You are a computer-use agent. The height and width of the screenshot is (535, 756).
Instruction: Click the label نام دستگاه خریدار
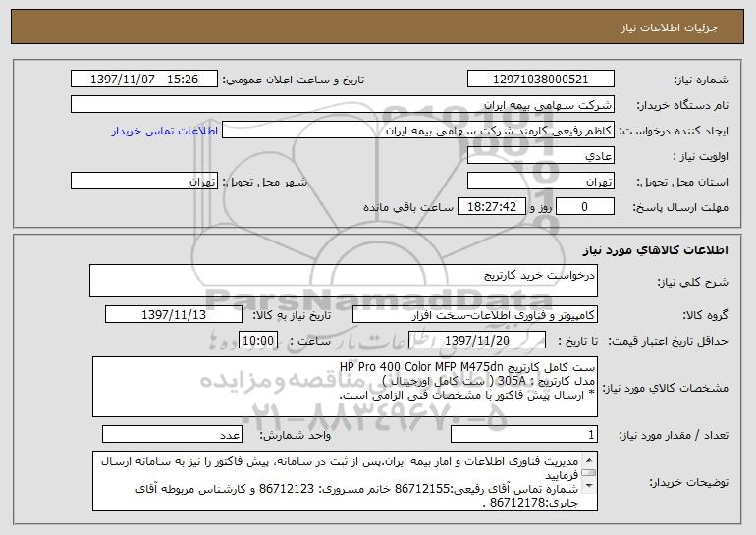click(x=682, y=105)
